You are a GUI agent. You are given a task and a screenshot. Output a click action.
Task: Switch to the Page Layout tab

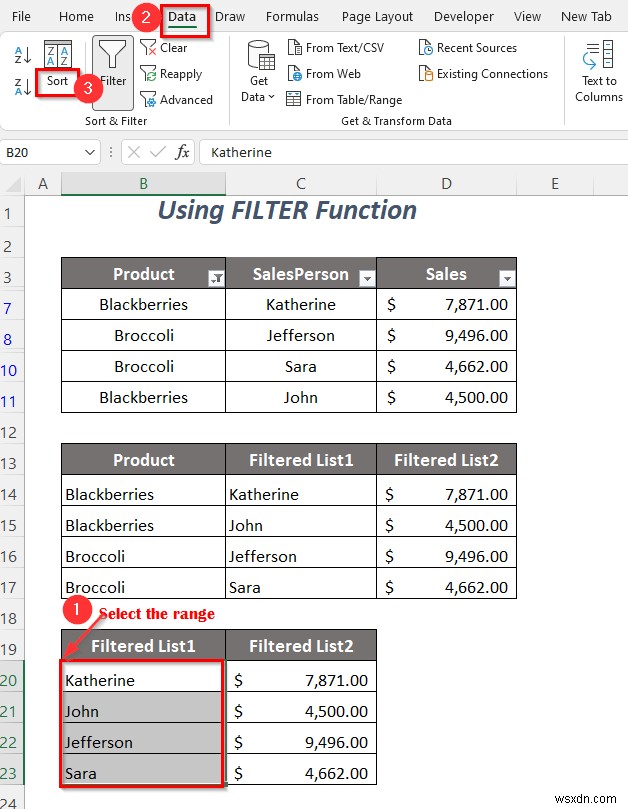(377, 17)
